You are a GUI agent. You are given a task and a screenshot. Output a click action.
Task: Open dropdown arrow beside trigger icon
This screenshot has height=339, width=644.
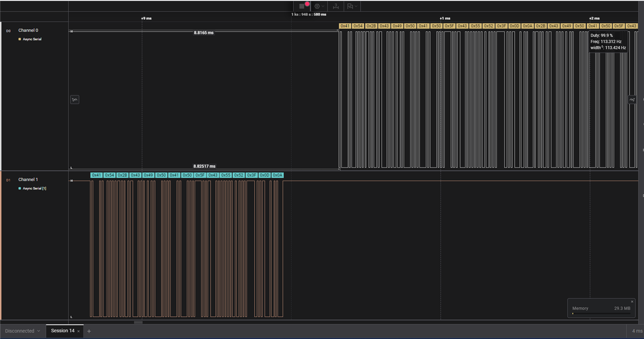(x=323, y=6)
